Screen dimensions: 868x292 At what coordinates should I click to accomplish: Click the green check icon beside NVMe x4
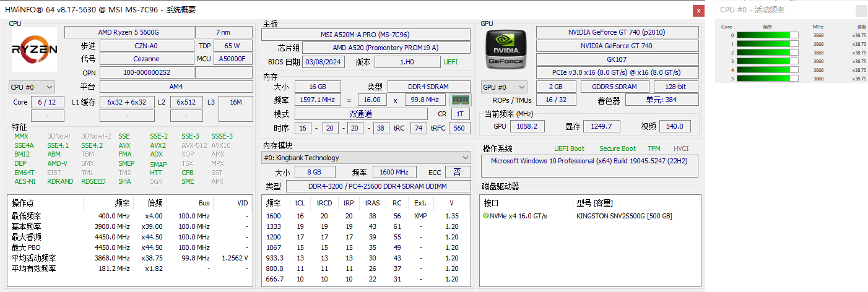pos(486,216)
